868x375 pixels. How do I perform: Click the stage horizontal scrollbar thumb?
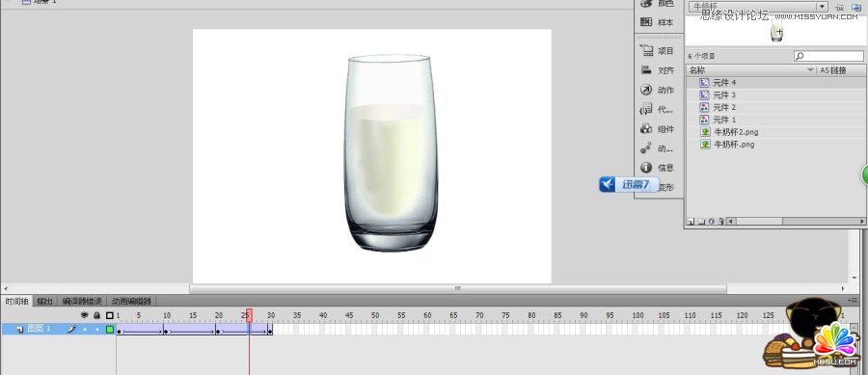[458, 288]
